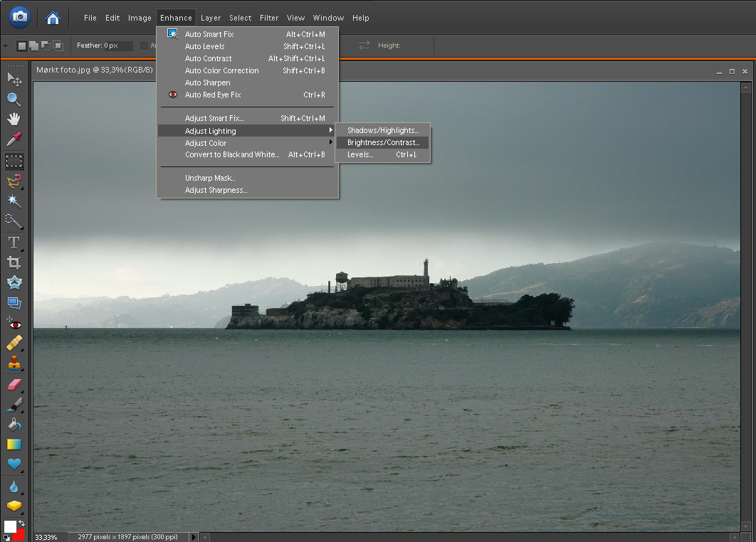Choose the Horizontal Type tool
This screenshot has height=542, width=756.
[14, 243]
